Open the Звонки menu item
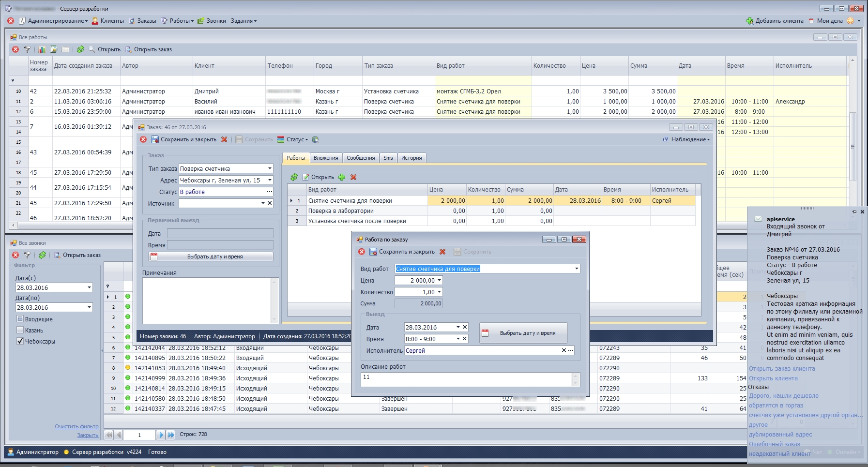This screenshot has height=467, width=868. [212, 21]
